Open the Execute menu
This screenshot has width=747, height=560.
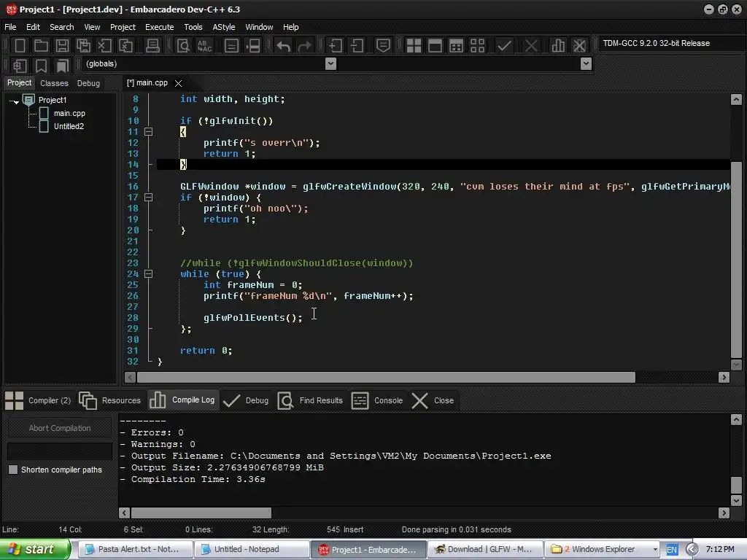pos(160,27)
